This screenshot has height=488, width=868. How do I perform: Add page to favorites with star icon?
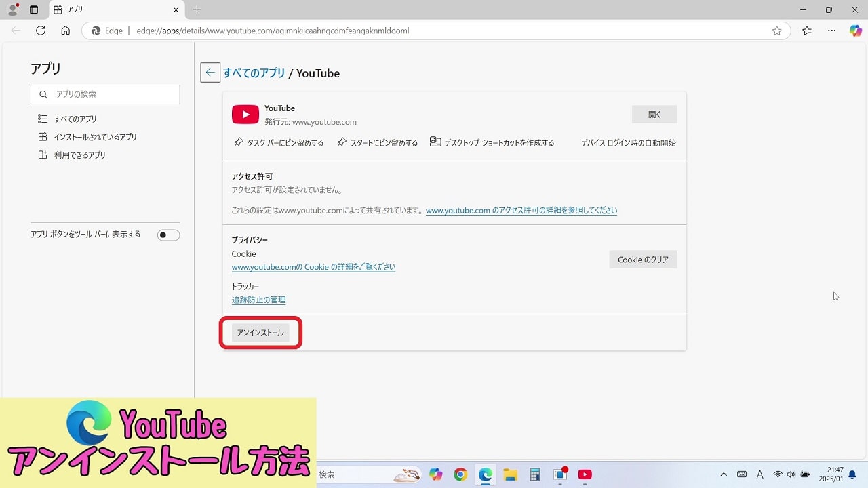click(x=777, y=30)
